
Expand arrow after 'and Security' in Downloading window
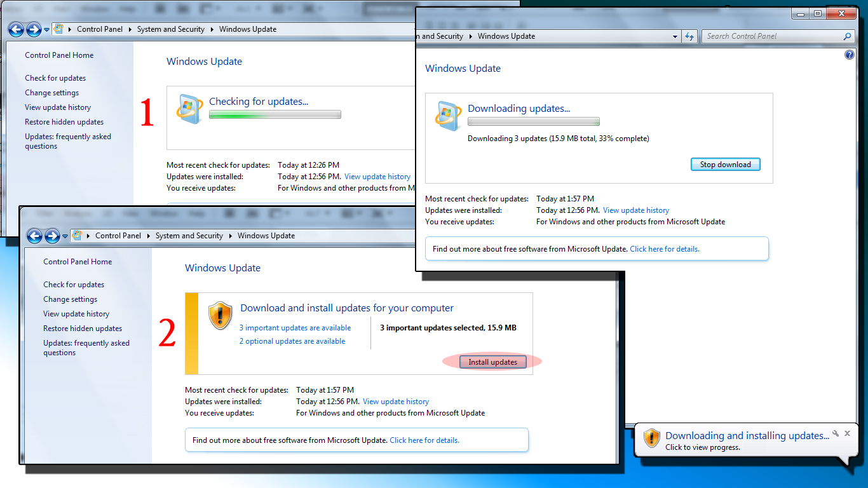[471, 36]
